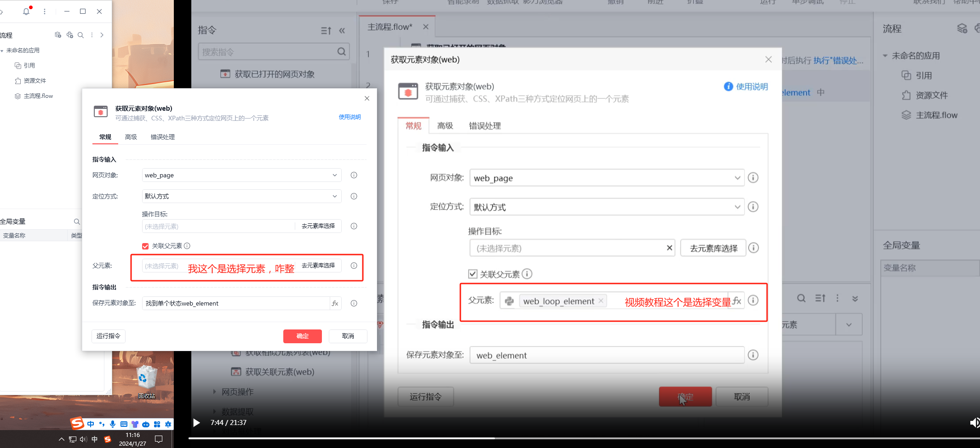Click 去元素库选择 for 父元素

[x=318, y=266]
